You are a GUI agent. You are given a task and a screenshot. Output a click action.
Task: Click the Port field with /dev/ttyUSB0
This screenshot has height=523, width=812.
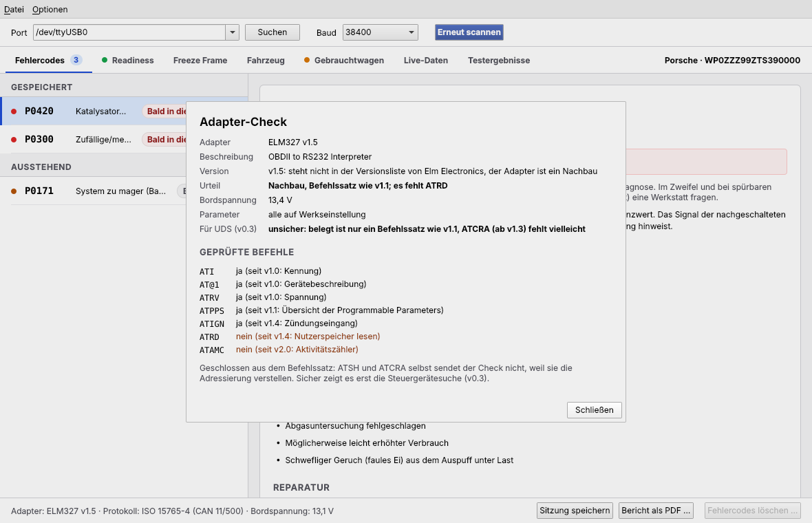[129, 32]
